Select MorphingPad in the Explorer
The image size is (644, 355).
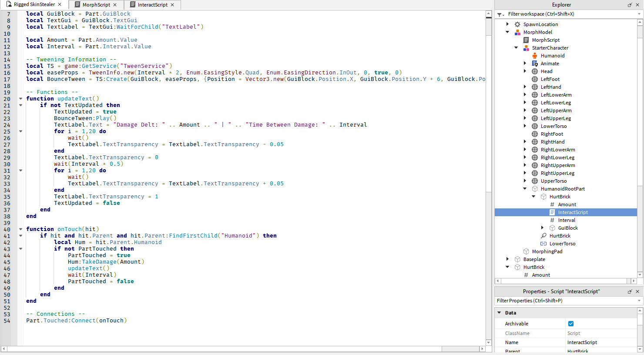[547, 251]
